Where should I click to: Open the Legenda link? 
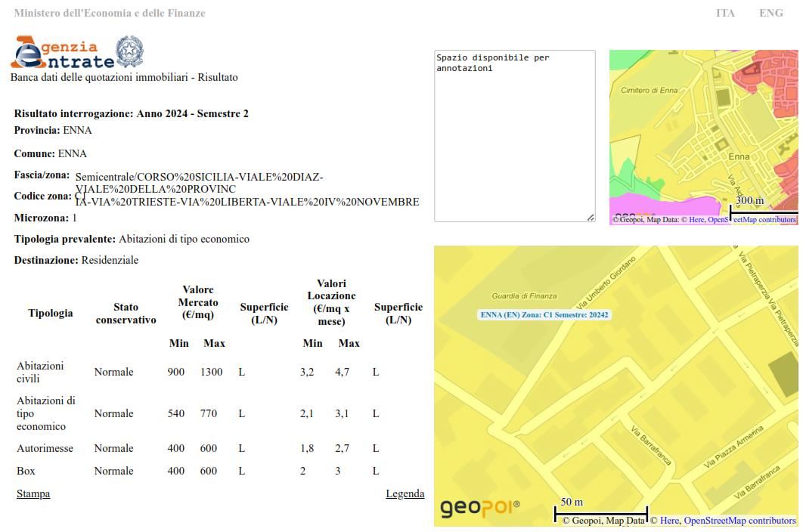(405, 493)
